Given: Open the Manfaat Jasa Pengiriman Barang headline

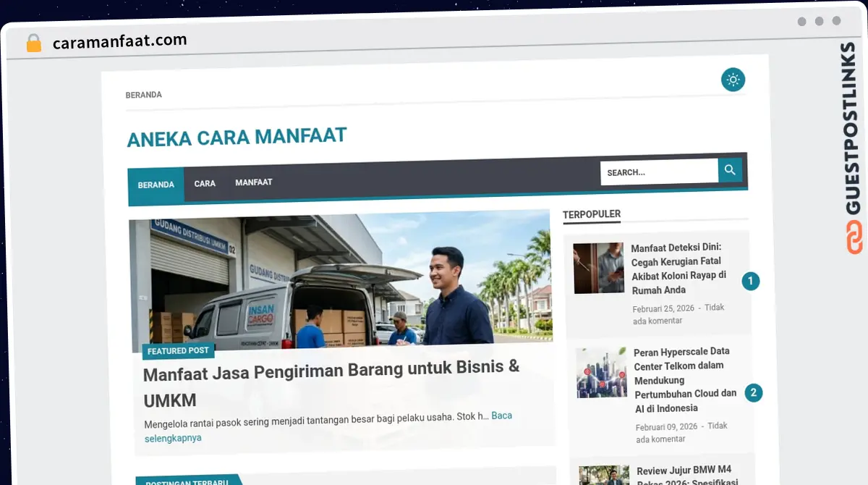Looking at the screenshot, I should [331, 384].
